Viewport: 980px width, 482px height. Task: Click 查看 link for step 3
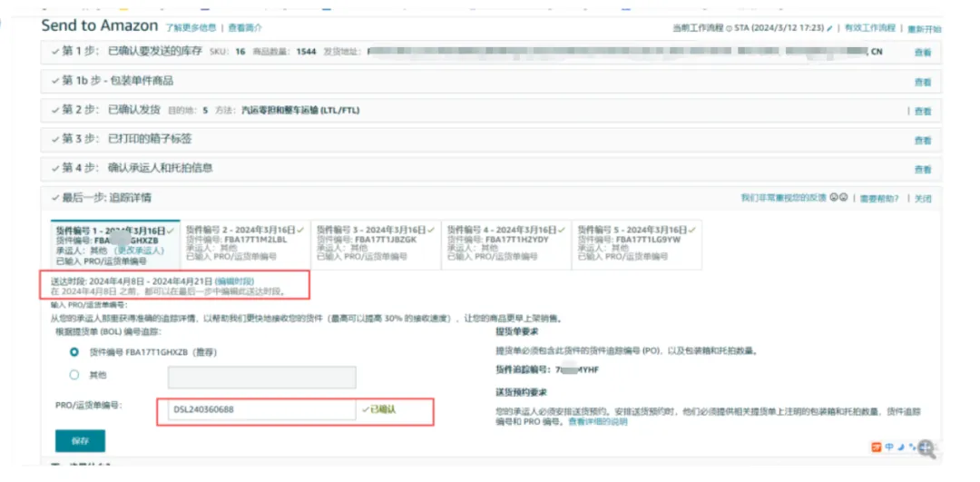pos(923,141)
